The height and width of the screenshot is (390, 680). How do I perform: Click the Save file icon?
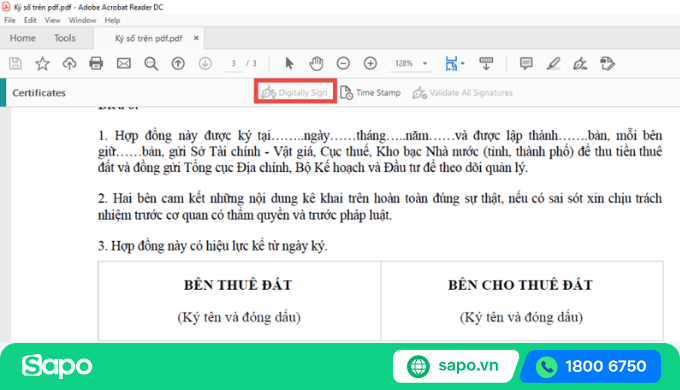16,64
